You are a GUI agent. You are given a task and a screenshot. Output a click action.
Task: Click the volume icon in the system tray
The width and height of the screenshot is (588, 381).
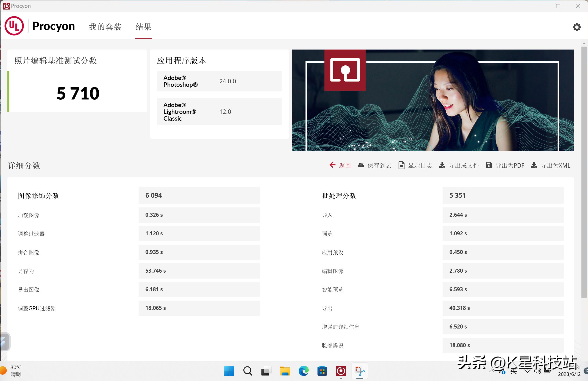[537, 371]
